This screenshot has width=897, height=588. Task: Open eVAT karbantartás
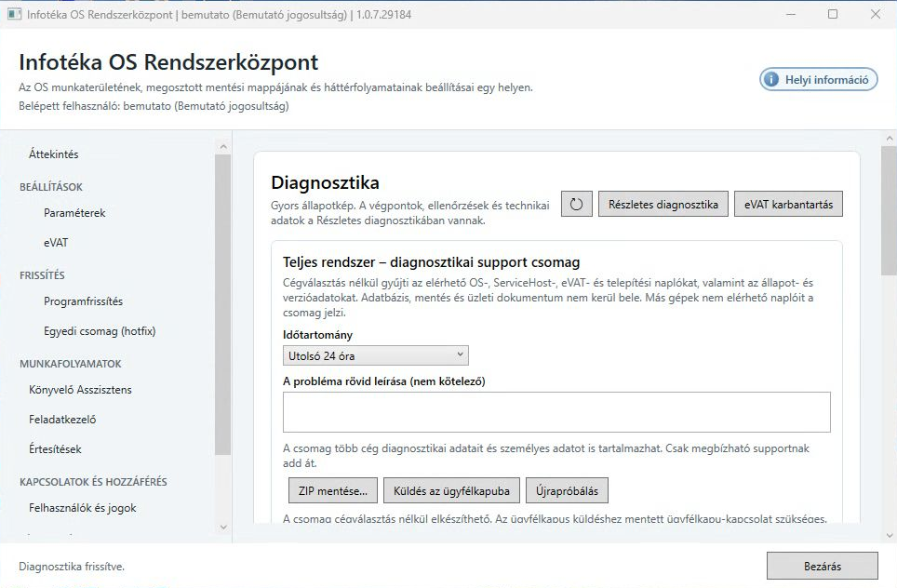[788, 204]
